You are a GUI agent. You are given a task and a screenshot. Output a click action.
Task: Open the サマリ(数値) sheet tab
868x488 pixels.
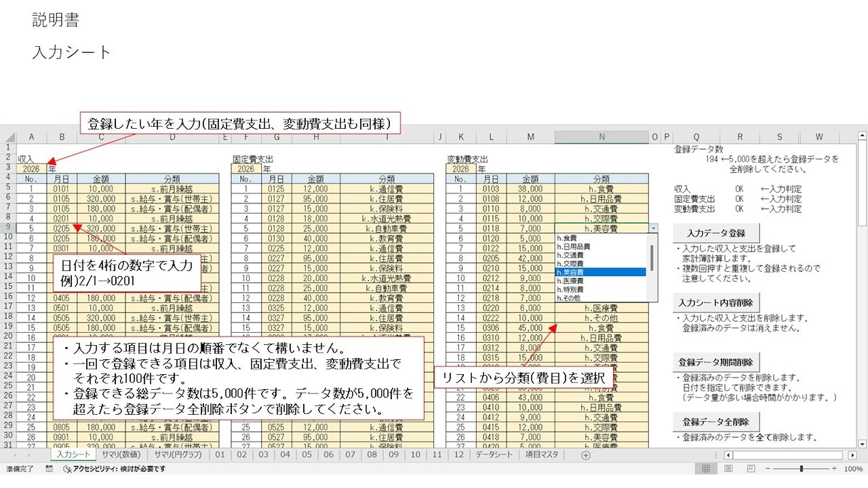(120, 455)
